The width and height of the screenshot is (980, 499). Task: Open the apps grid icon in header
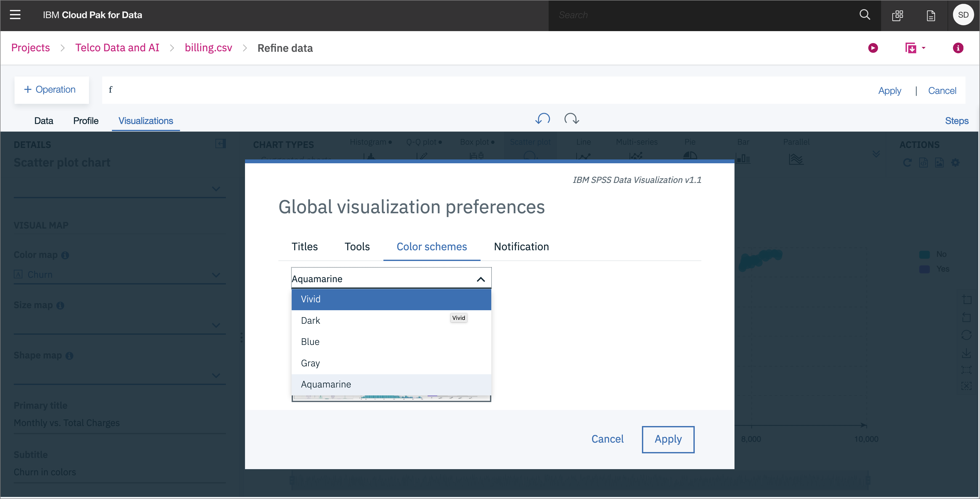(x=897, y=15)
